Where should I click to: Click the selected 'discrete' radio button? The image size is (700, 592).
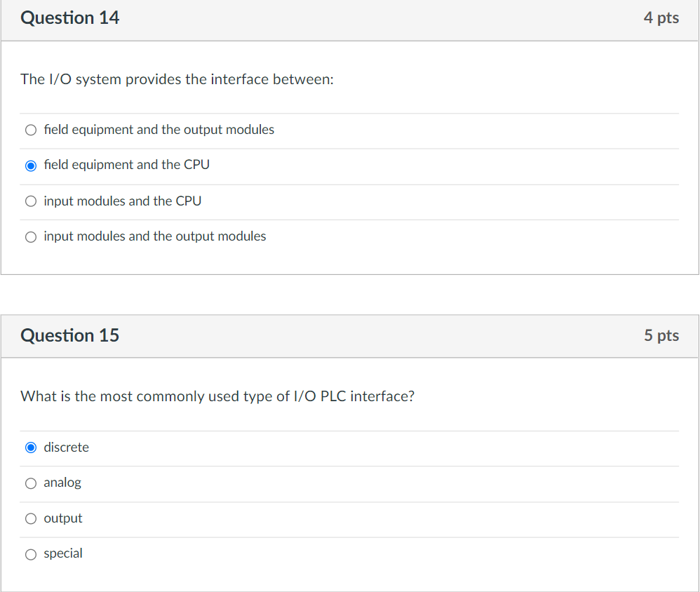pyautogui.click(x=30, y=448)
